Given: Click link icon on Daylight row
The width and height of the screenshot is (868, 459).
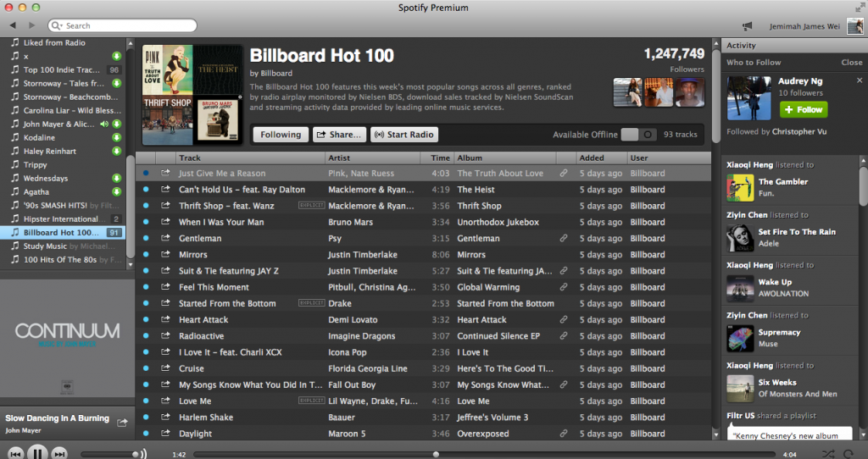Looking at the screenshot, I should tap(564, 434).
